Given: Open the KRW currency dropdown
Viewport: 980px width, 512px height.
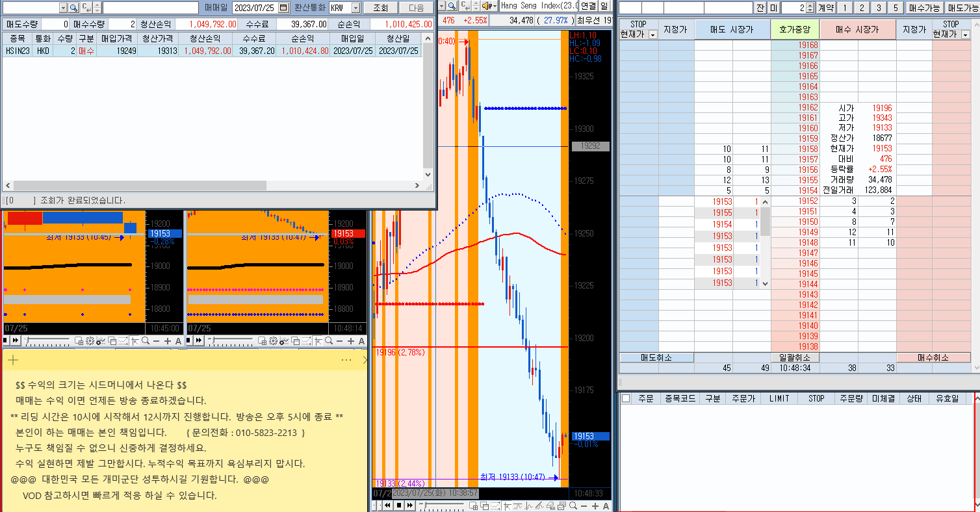Looking at the screenshot, I should tap(355, 8).
